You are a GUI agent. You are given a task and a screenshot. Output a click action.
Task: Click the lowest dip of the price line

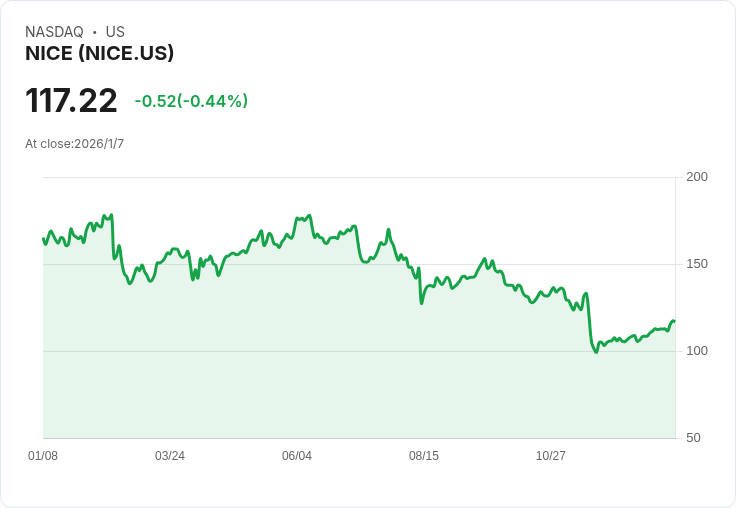(596, 352)
